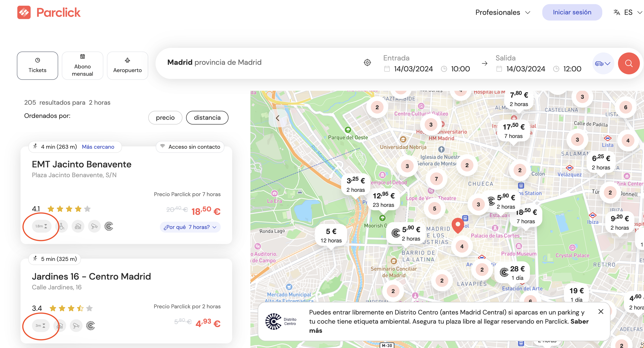Click the red search magnifier button
This screenshot has height=348, width=644.
click(x=628, y=63)
